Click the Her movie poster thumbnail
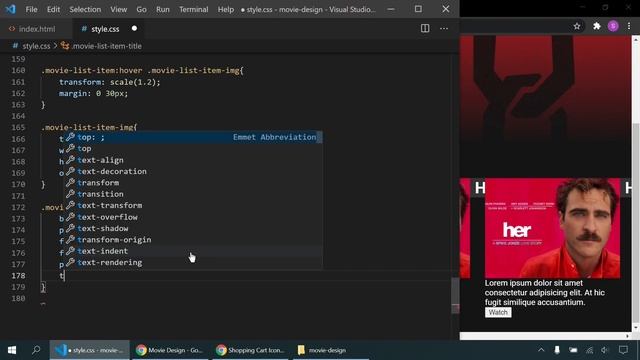This screenshot has height=360, width=640. pyautogui.click(x=552, y=228)
